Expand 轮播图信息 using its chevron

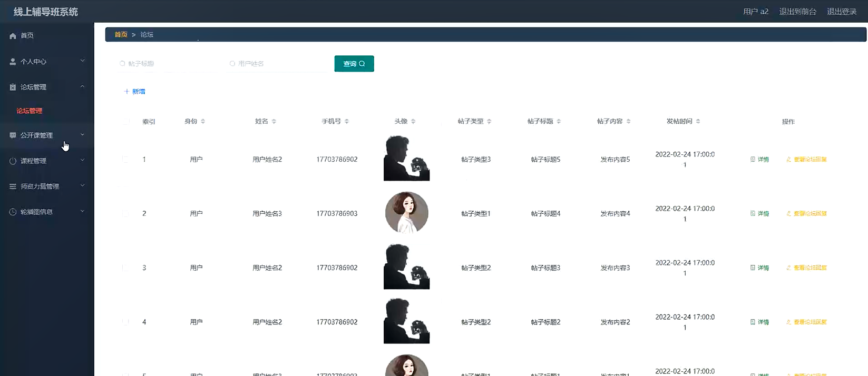(x=82, y=212)
